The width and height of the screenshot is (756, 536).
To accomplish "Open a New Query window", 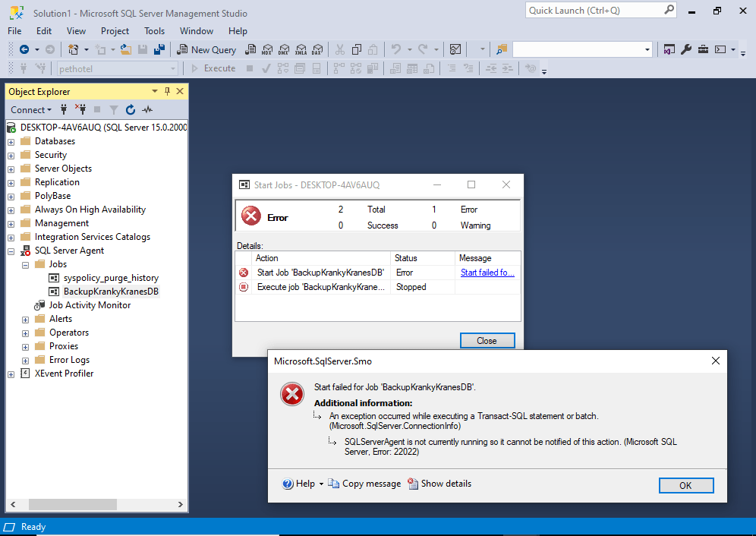I will click(205, 49).
